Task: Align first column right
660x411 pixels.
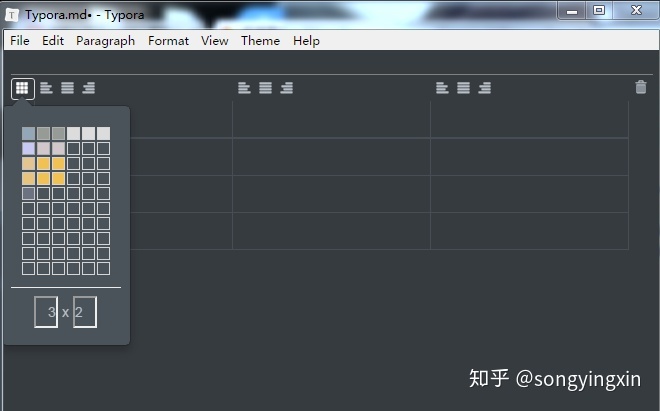Action: point(89,88)
